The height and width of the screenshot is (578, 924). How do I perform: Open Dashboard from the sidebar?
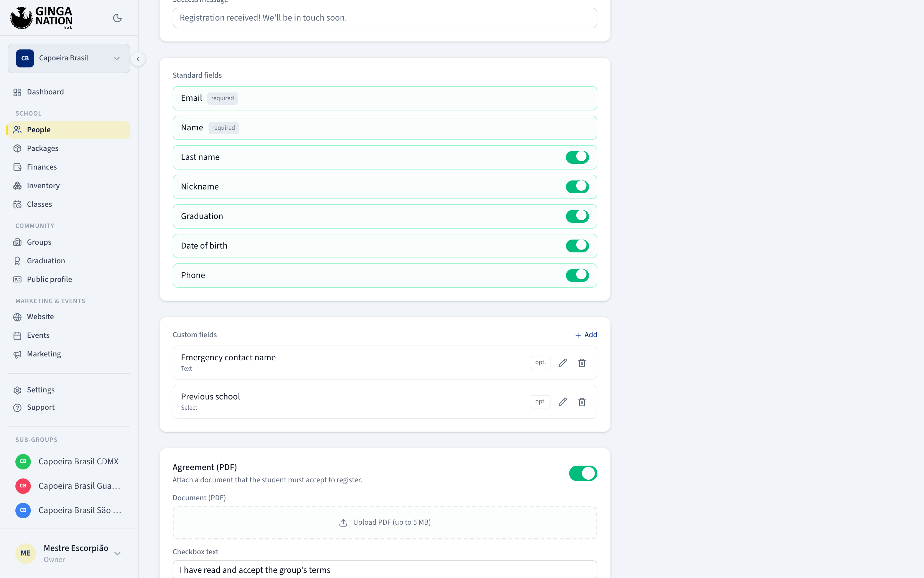69,92
